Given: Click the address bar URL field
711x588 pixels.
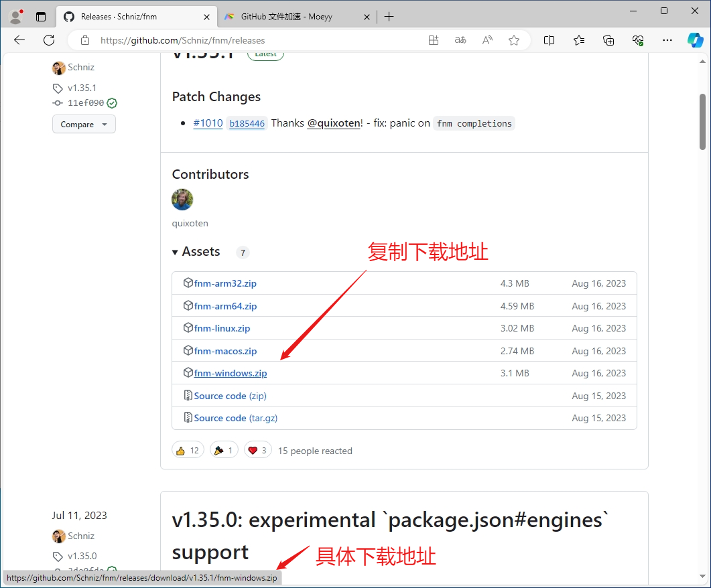Looking at the screenshot, I should [259, 40].
